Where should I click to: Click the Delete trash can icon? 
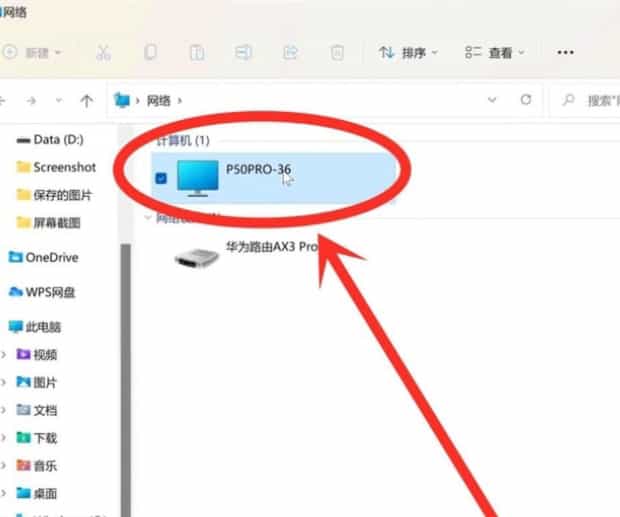coord(338,52)
